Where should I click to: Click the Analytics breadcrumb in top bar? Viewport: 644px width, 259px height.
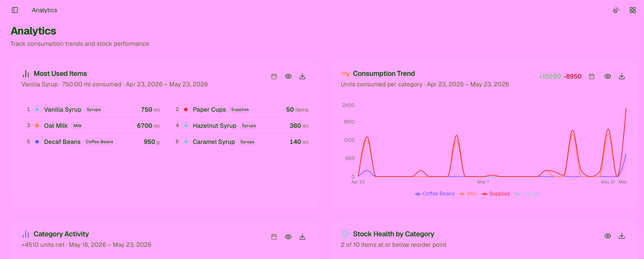[x=45, y=10]
